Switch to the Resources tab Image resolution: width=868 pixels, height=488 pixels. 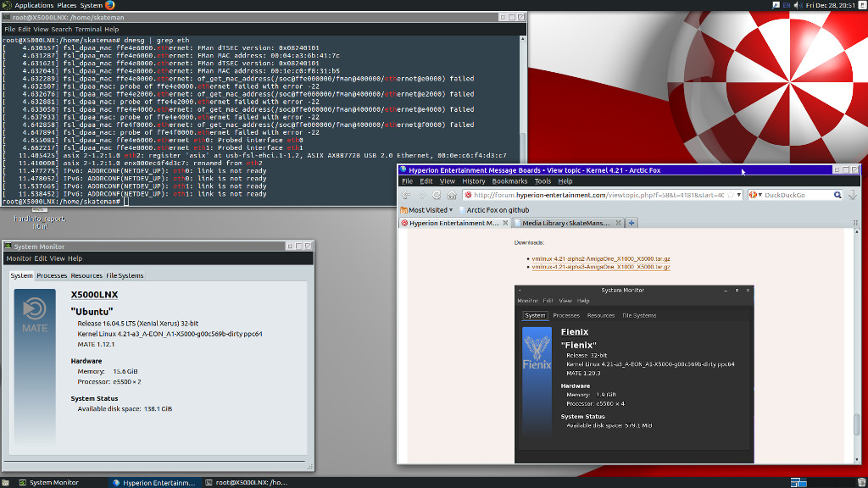[x=86, y=275]
